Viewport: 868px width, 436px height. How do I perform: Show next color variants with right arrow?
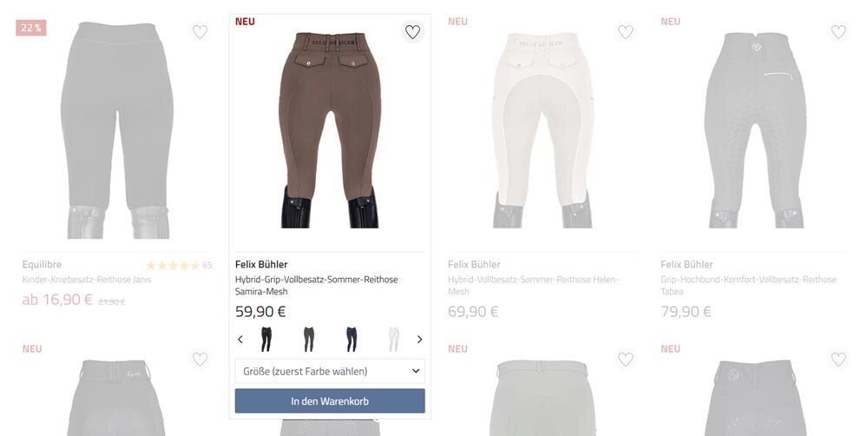tap(419, 340)
